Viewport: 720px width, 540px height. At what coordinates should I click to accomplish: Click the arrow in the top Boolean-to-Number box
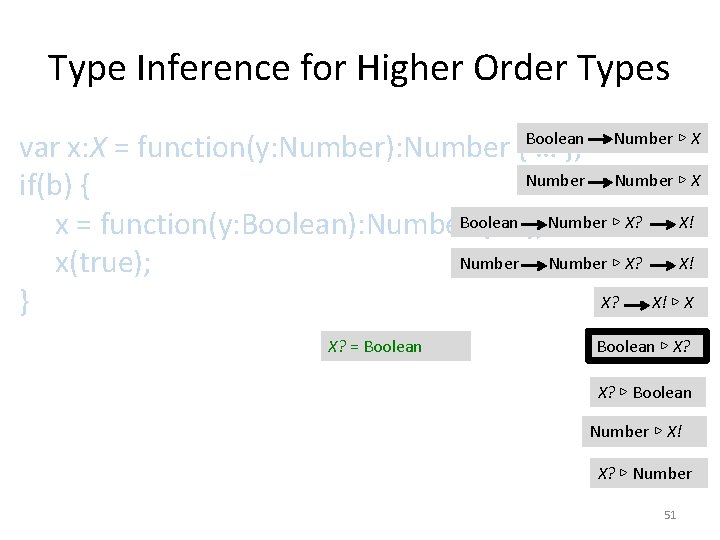(x=598, y=139)
